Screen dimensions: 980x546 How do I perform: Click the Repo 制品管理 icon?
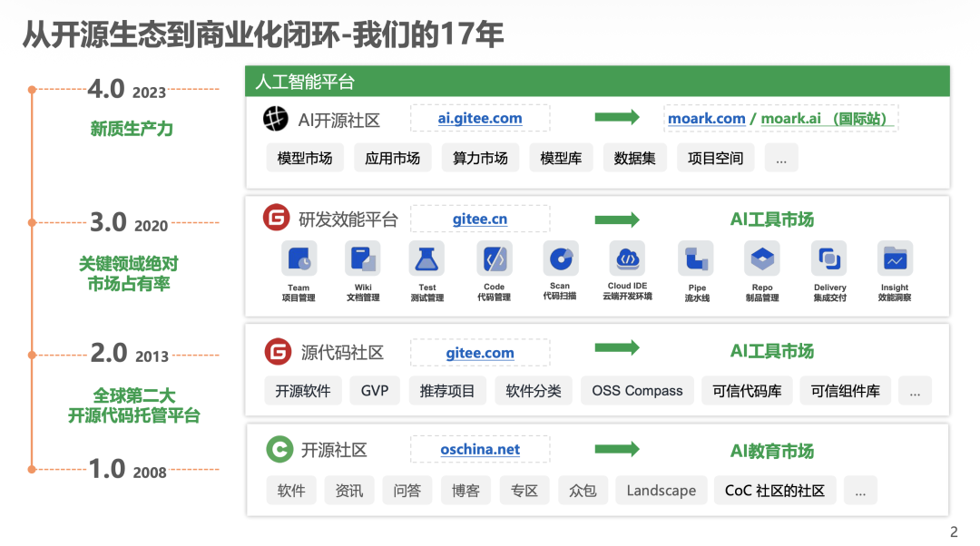pyautogui.click(x=762, y=258)
